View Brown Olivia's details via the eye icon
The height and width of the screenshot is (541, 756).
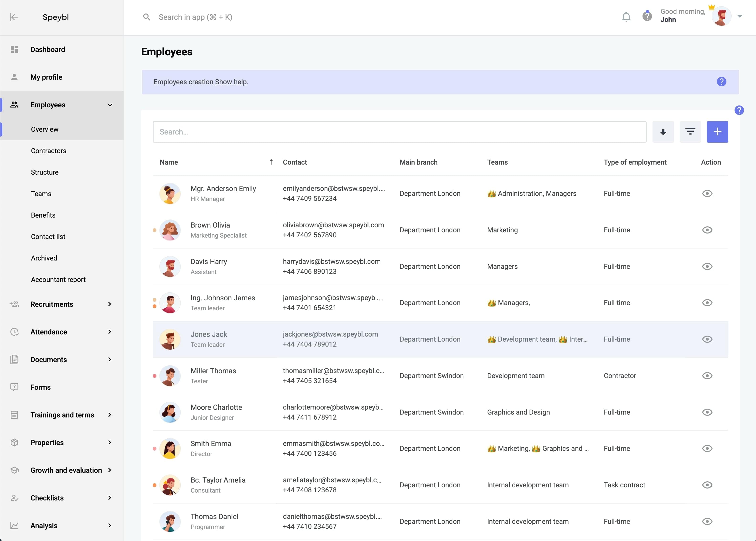point(707,230)
